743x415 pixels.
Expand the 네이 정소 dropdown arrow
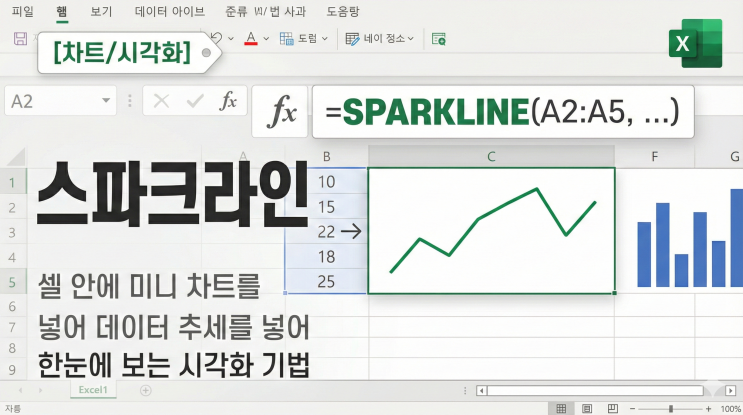click(x=410, y=38)
